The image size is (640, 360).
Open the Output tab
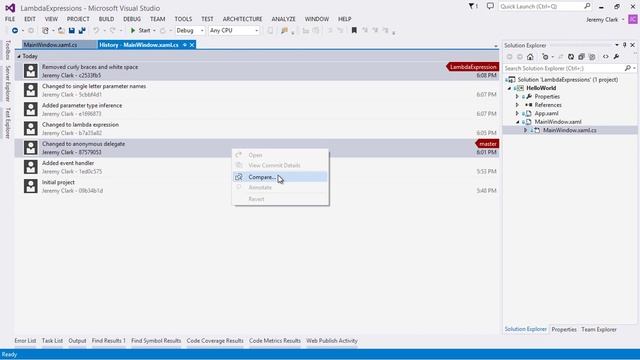click(77, 341)
